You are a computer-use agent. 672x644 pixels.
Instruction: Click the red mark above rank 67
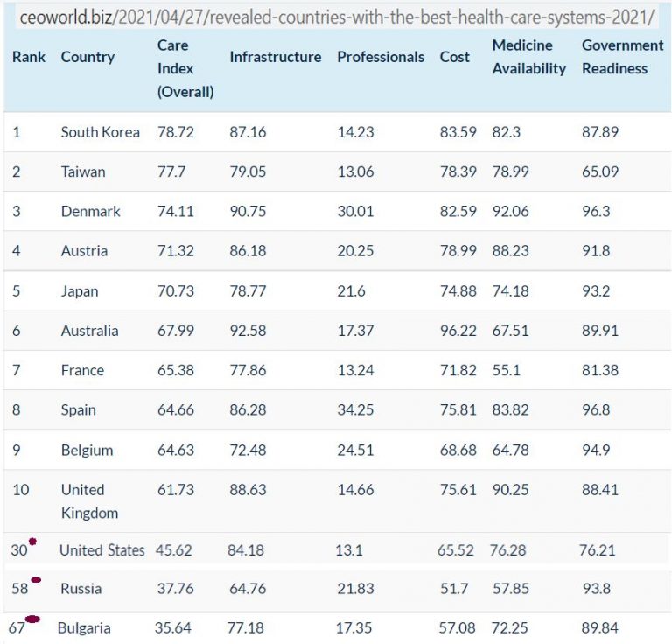[32, 619]
